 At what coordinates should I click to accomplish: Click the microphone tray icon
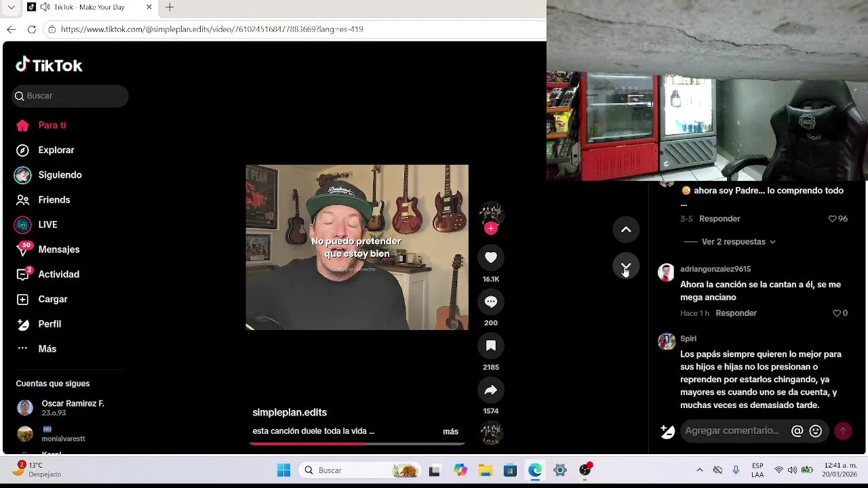tap(736, 470)
